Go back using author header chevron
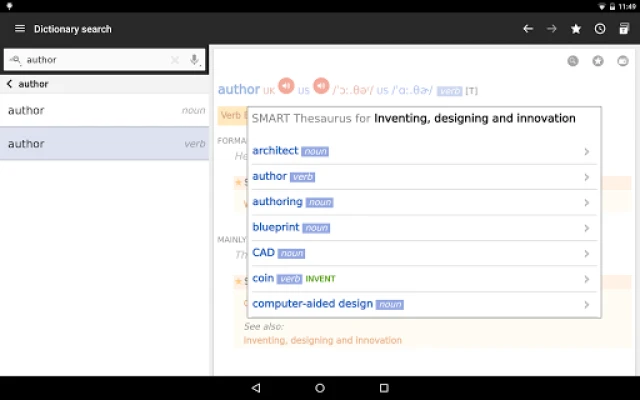The width and height of the screenshot is (640, 400). [x=9, y=84]
